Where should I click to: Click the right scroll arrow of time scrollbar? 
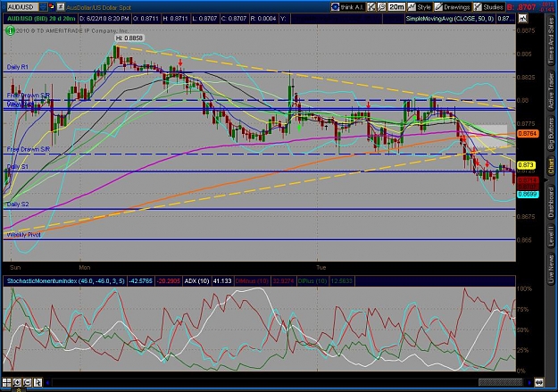(530, 383)
